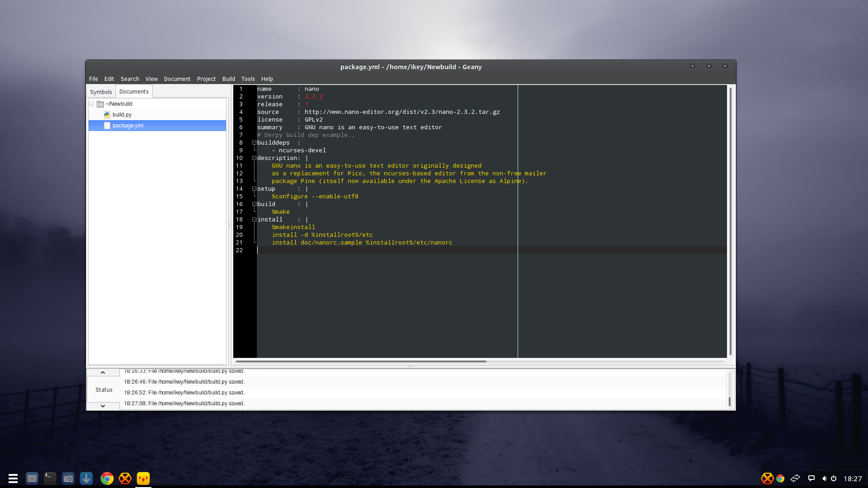This screenshot has width=868, height=488.
Task: Open the Document menu
Action: [177, 79]
